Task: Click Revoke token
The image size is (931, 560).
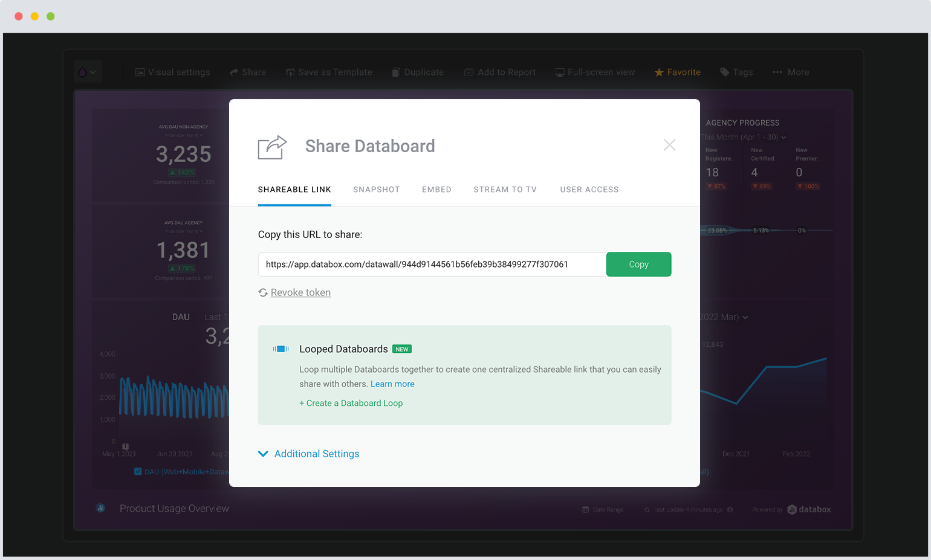Action: tap(300, 292)
